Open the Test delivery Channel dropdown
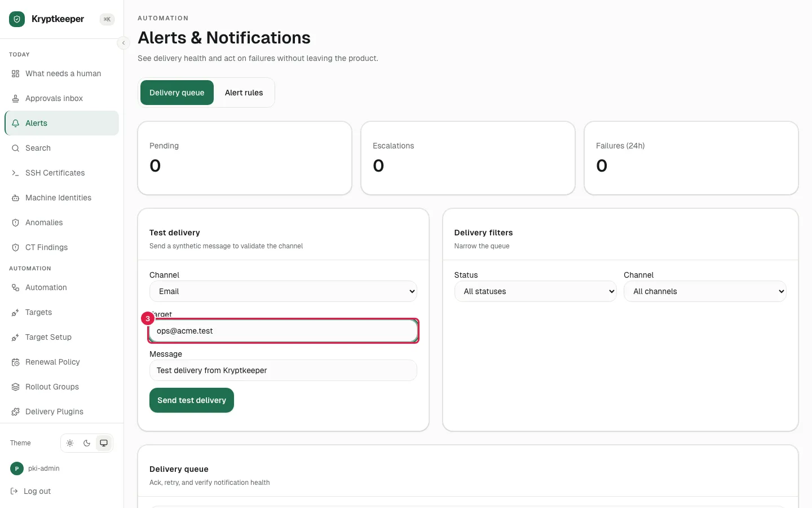The height and width of the screenshot is (508, 812). pyautogui.click(x=283, y=291)
